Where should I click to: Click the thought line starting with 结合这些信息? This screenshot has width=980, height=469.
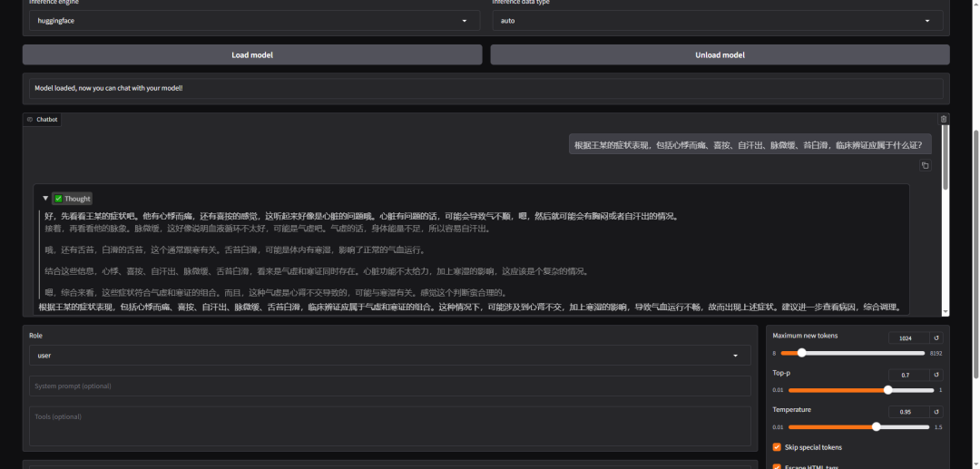point(317,271)
